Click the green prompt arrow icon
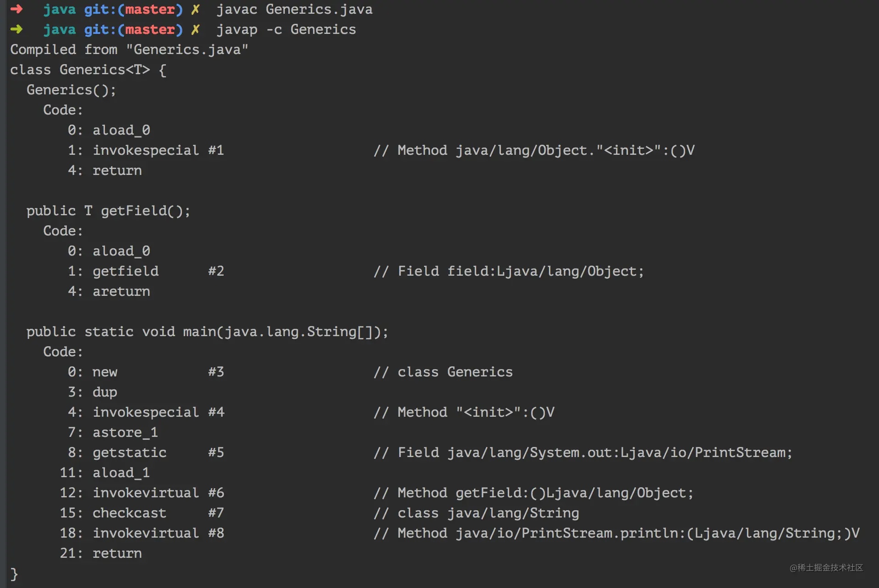879x588 pixels. point(16,29)
